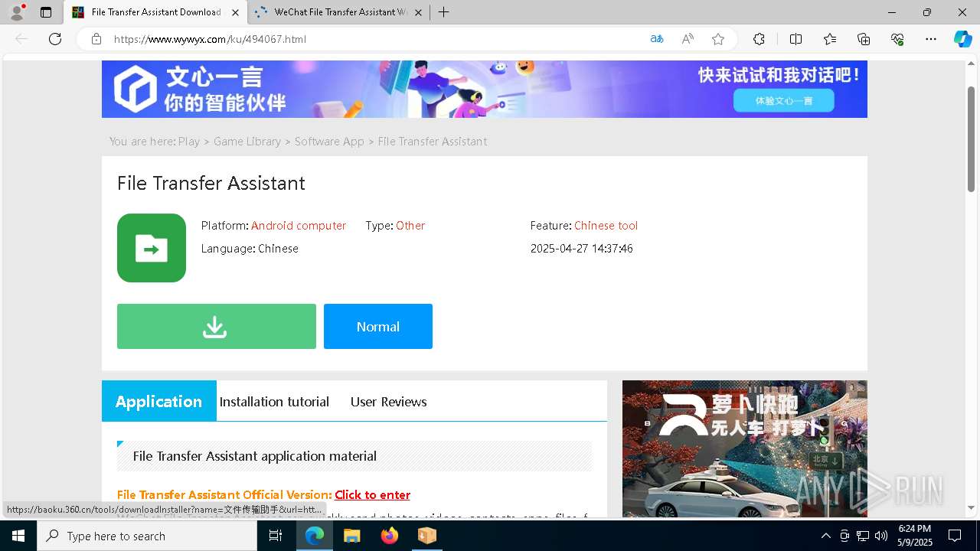Open the Copilot sidebar icon
Screen dimensions: 980x551
962,39
